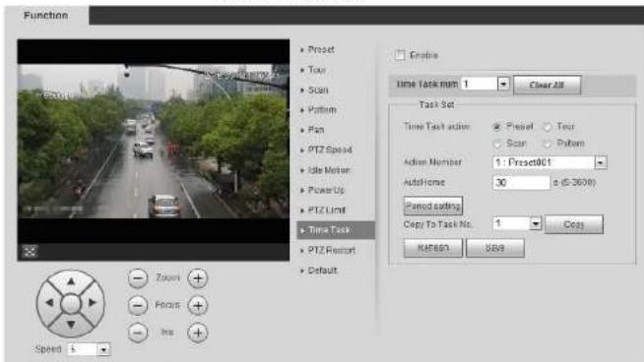Open the Speed dropdown
The height and width of the screenshot is (362, 644).
click(x=103, y=349)
